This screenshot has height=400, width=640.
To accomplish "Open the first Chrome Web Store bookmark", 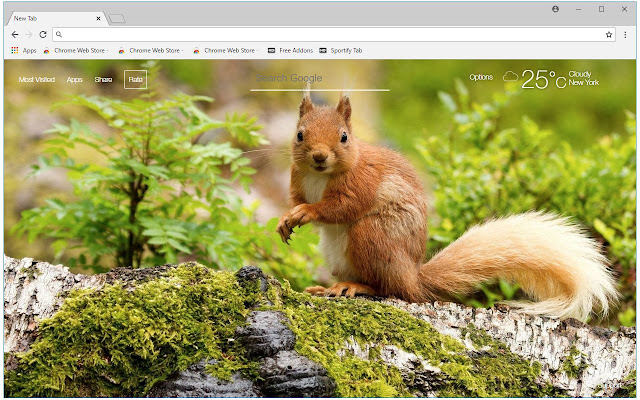I will 76,51.
